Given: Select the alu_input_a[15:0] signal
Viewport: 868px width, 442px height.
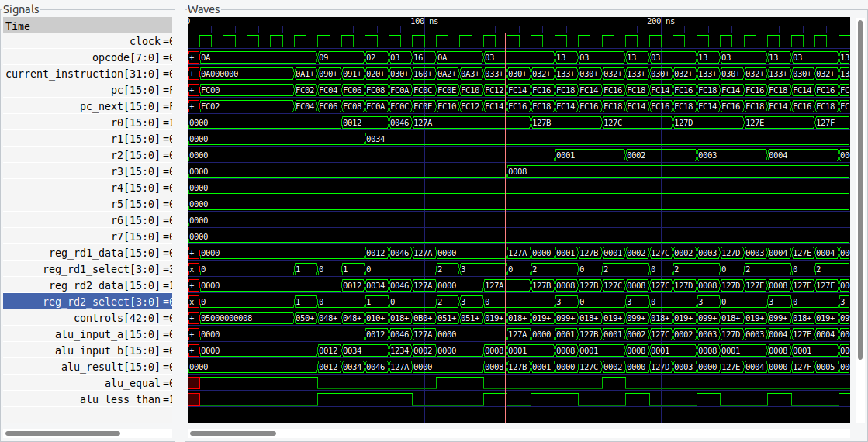Looking at the screenshot, I should [x=88, y=334].
